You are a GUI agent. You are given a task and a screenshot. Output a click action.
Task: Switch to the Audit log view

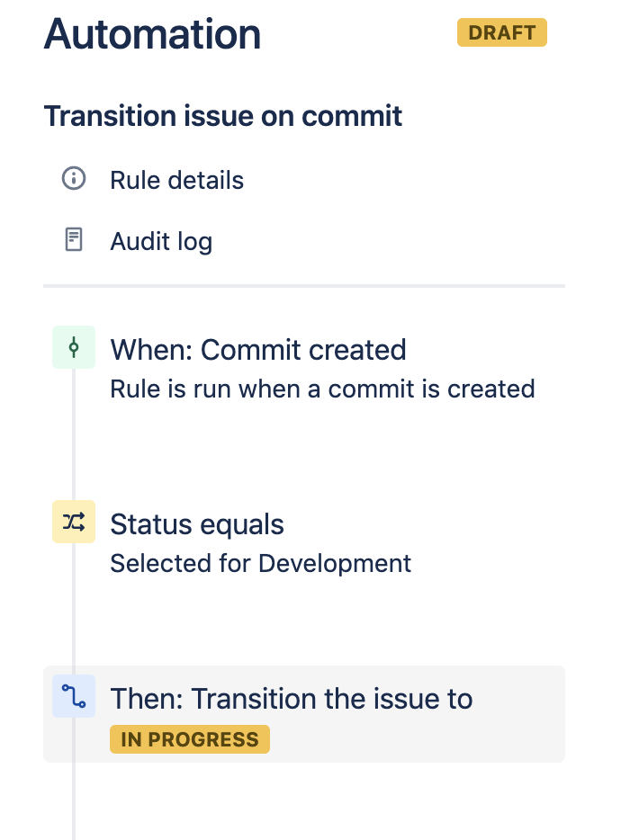(161, 241)
